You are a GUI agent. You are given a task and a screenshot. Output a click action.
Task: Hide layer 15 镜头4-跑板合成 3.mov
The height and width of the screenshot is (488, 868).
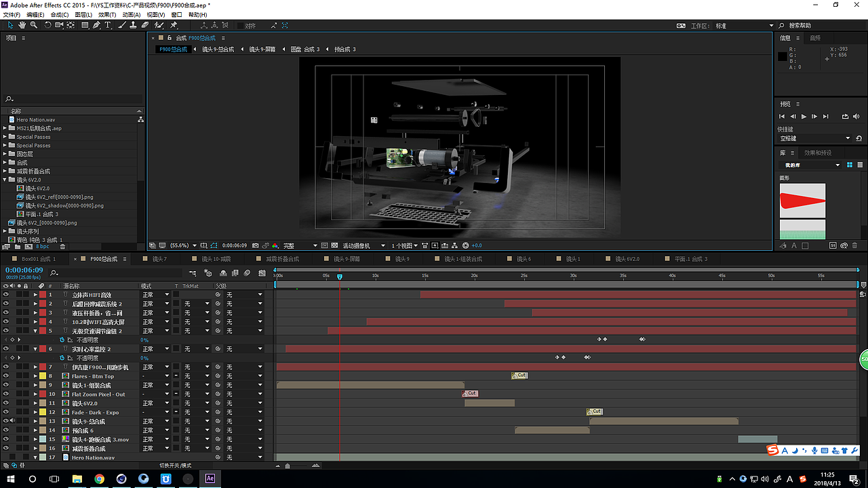click(x=6, y=439)
